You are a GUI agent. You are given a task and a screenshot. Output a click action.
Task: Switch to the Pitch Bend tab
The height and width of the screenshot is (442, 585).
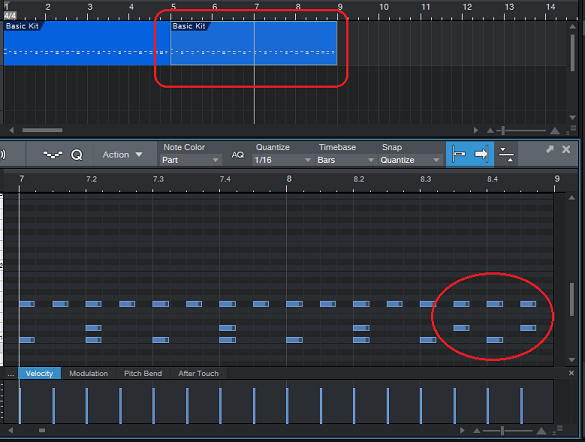click(x=143, y=373)
